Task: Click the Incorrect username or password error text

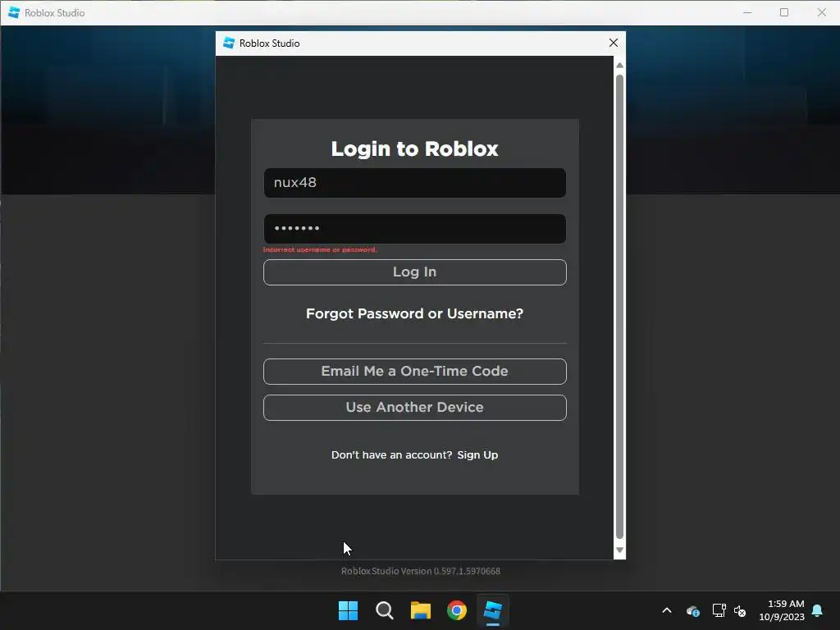Action: click(x=320, y=249)
